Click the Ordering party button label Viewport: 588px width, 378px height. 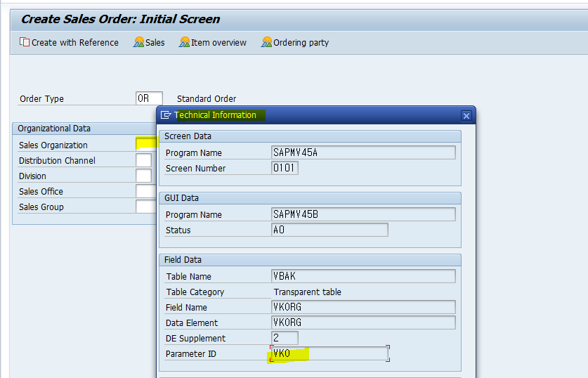[x=301, y=43]
